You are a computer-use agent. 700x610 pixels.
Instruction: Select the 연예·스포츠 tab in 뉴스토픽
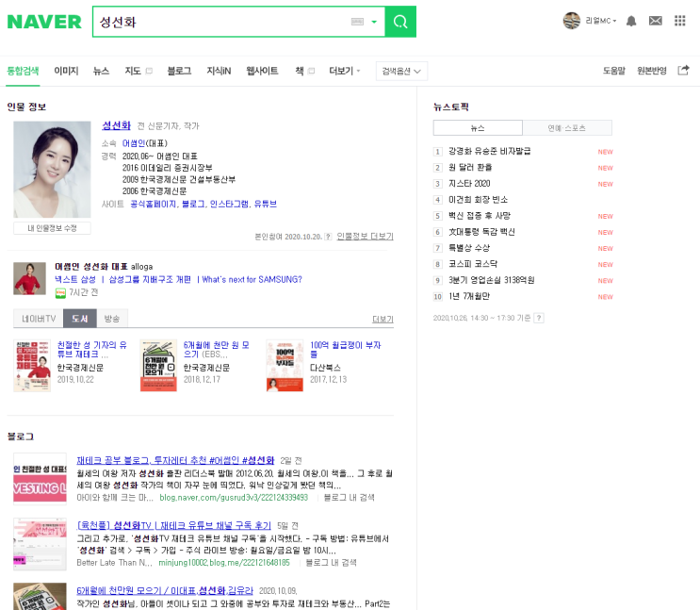567,128
